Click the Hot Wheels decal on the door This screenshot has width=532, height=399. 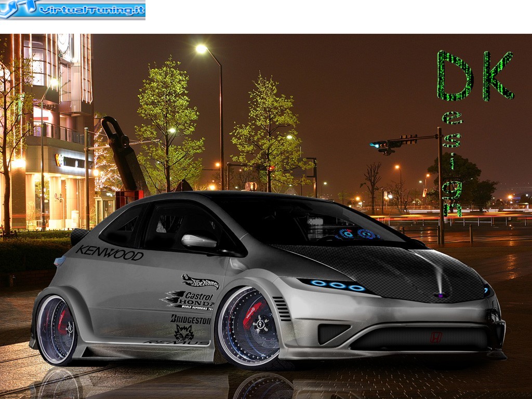[201, 281]
